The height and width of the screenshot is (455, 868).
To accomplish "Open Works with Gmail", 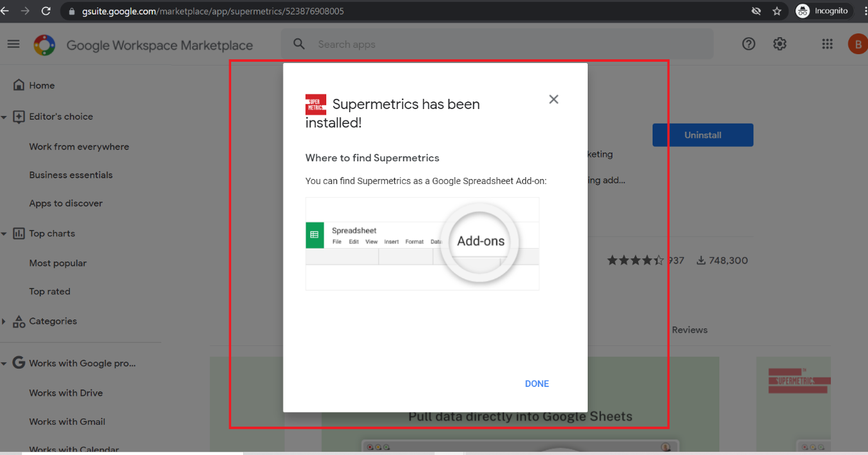I will pos(67,422).
